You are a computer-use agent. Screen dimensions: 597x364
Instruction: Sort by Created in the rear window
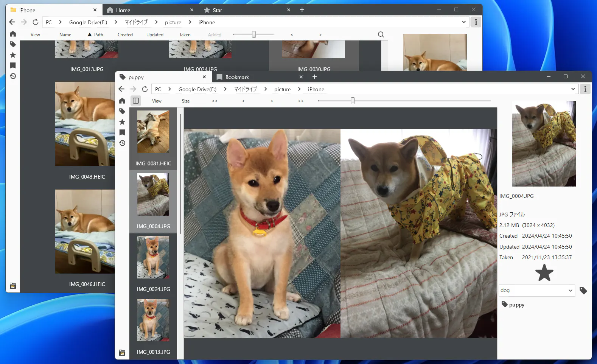tap(125, 35)
